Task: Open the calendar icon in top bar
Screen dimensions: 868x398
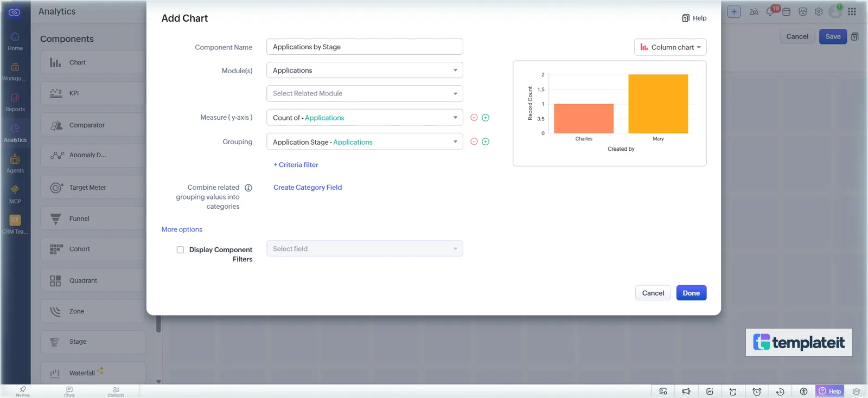Action: pos(787,11)
